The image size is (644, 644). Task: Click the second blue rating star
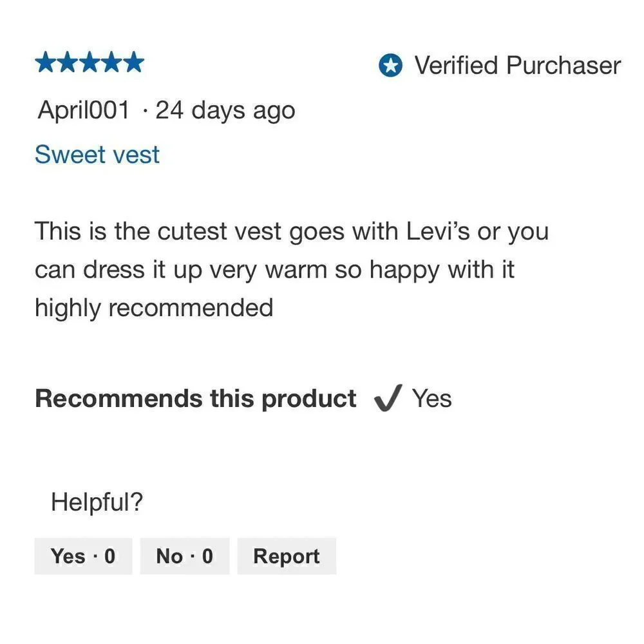68,62
